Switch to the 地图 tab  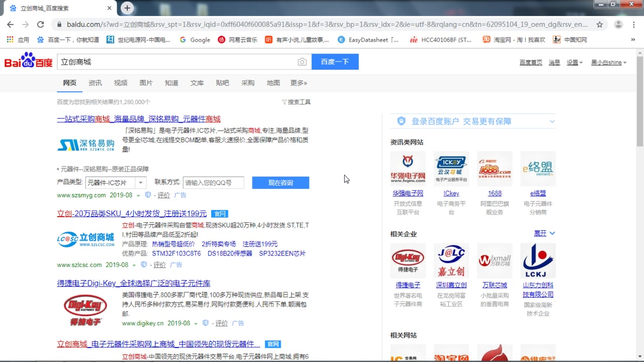tap(273, 83)
